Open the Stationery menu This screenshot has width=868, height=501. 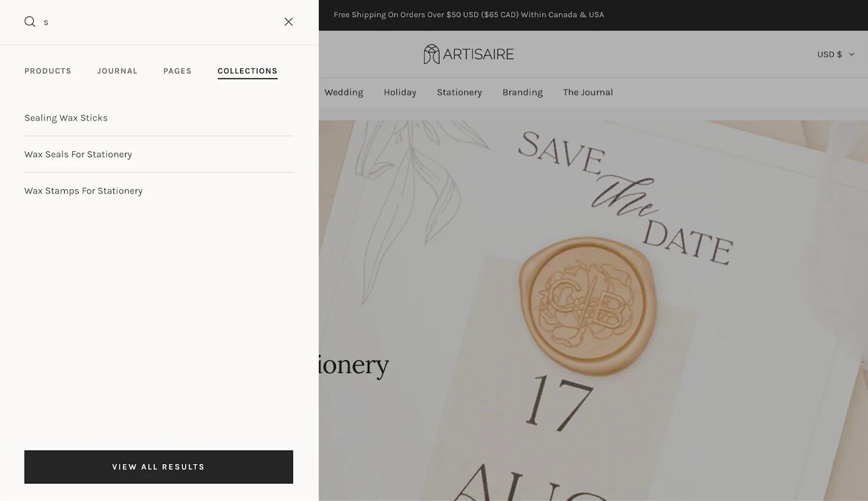tap(459, 92)
